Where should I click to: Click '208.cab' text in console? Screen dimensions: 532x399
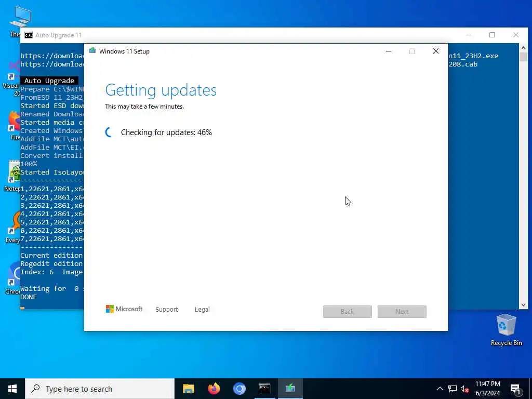463,64
